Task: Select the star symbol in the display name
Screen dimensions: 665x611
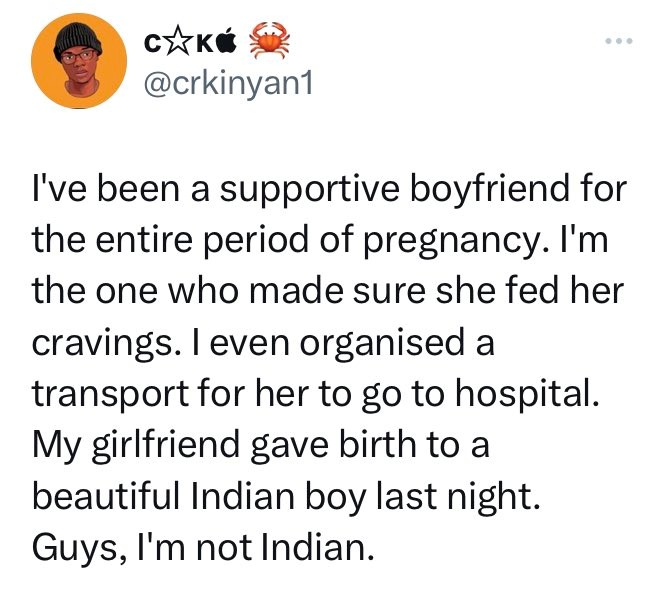Action: (x=176, y=41)
